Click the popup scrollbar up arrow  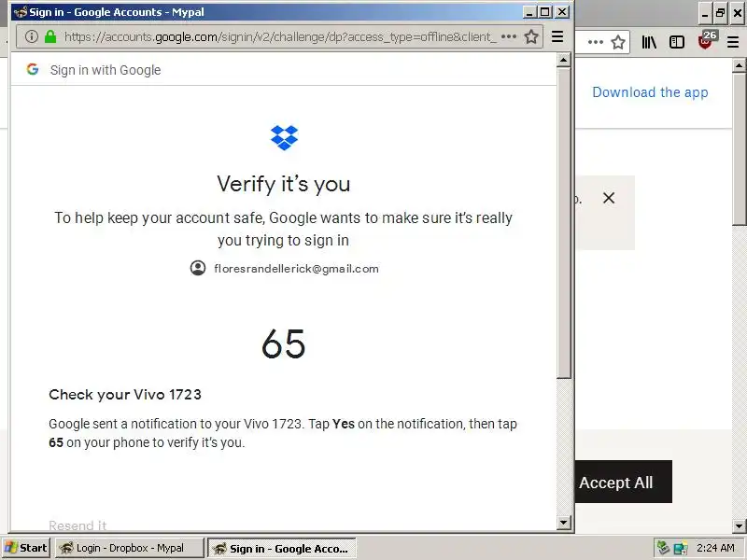[564, 60]
